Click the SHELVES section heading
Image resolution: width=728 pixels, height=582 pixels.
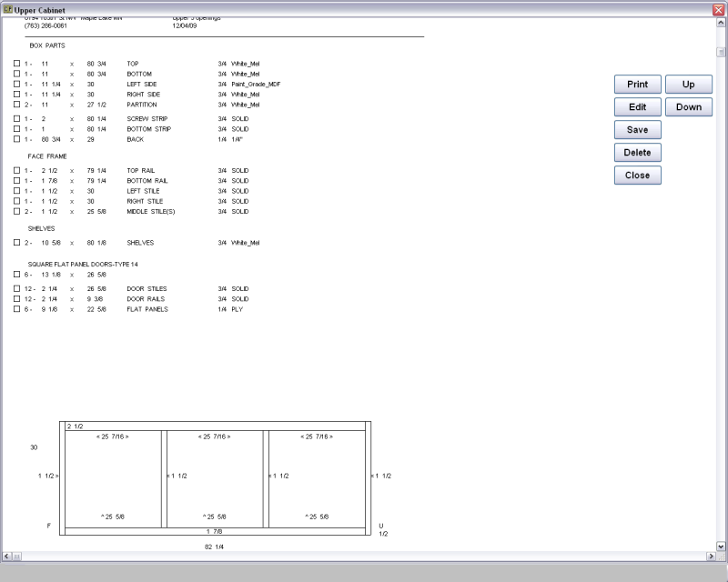pos(41,228)
